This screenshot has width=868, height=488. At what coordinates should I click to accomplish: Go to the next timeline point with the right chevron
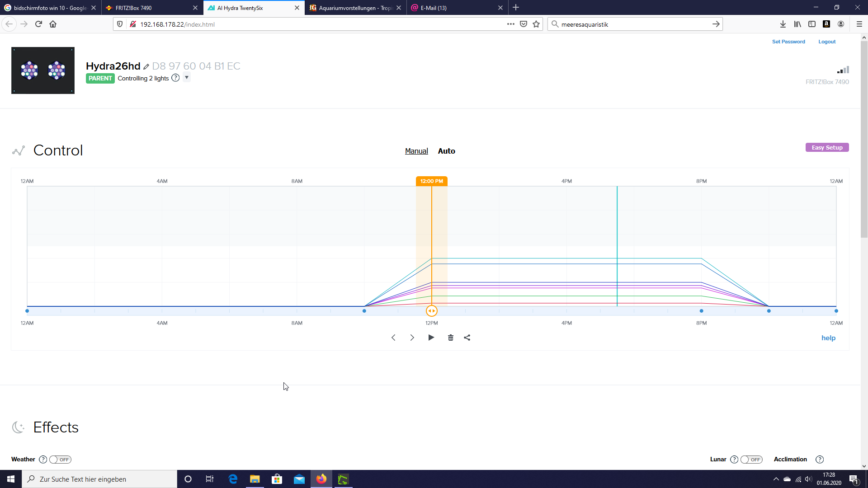pyautogui.click(x=412, y=338)
